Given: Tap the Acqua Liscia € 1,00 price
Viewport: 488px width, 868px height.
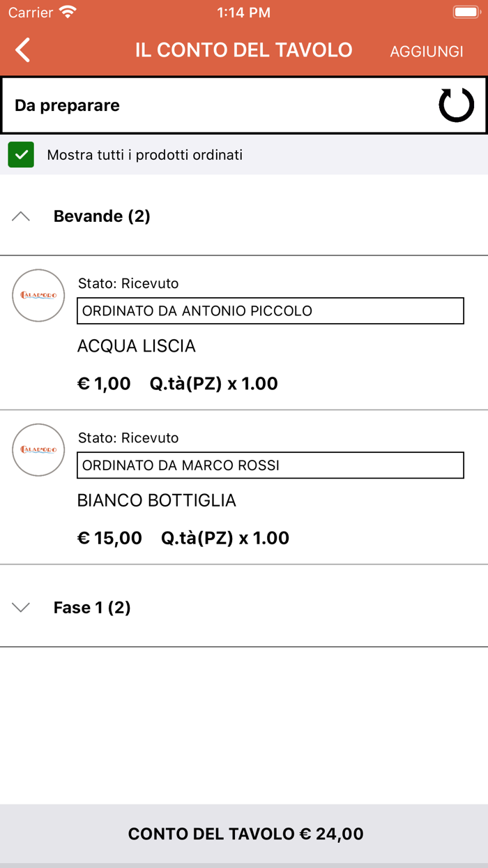Looking at the screenshot, I should point(104,384).
